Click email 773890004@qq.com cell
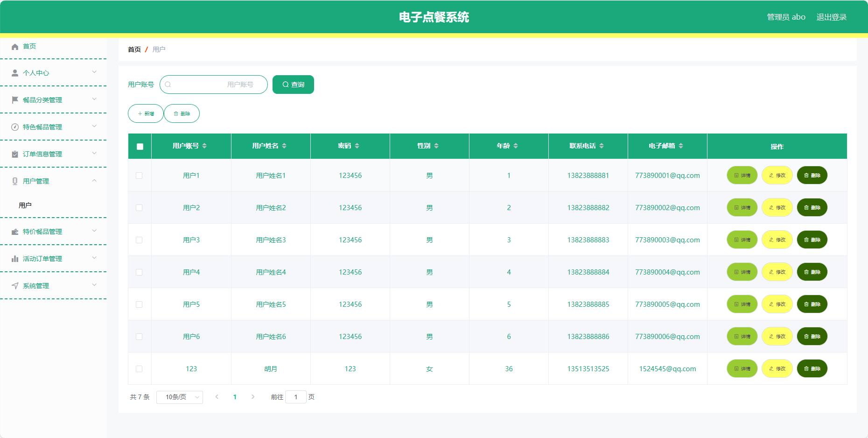This screenshot has width=868, height=438. pyautogui.click(x=667, y=272)
